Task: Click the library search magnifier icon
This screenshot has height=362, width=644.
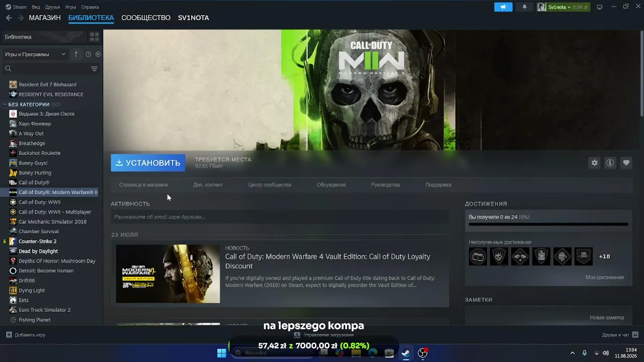Action: pos(8,68)
